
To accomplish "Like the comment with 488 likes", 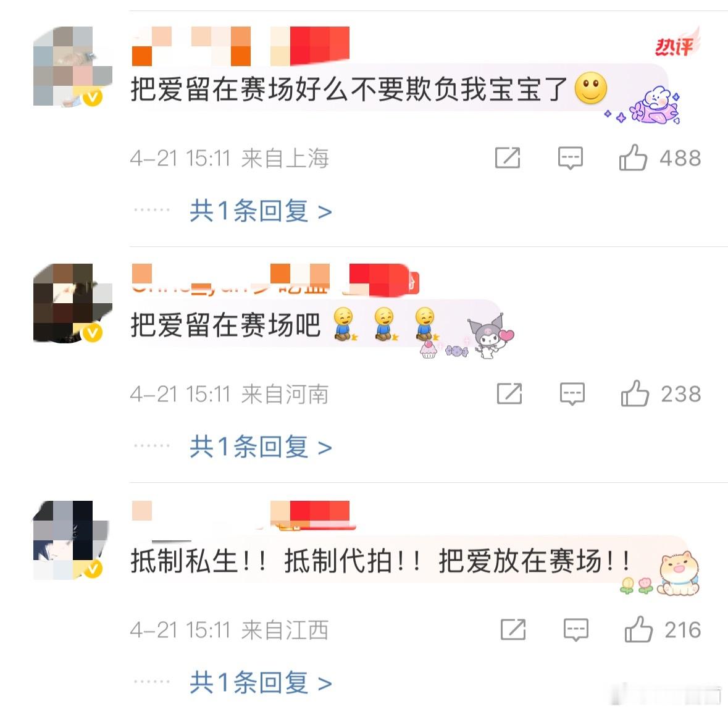I will click(x=633, y=158).
